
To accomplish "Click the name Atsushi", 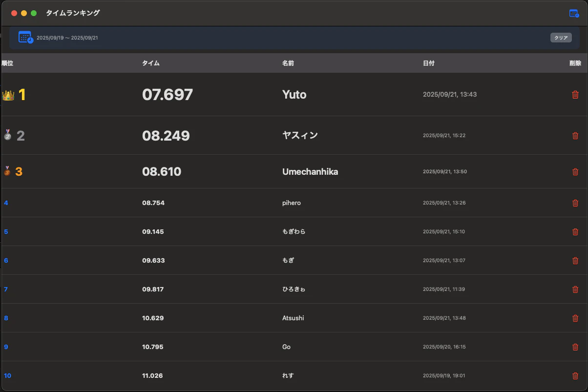I will (293, 318).
